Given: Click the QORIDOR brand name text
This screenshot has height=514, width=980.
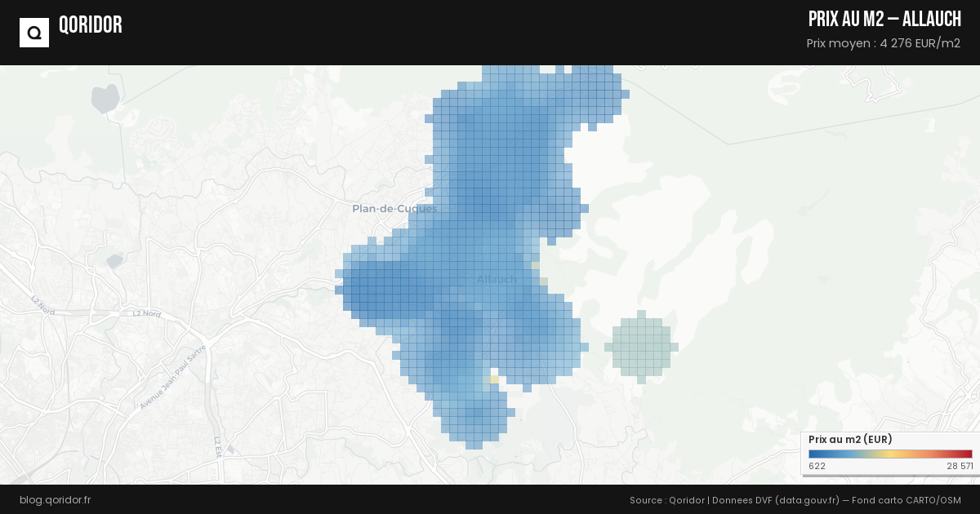Looking at the screenshot, I should click(91, 25).
